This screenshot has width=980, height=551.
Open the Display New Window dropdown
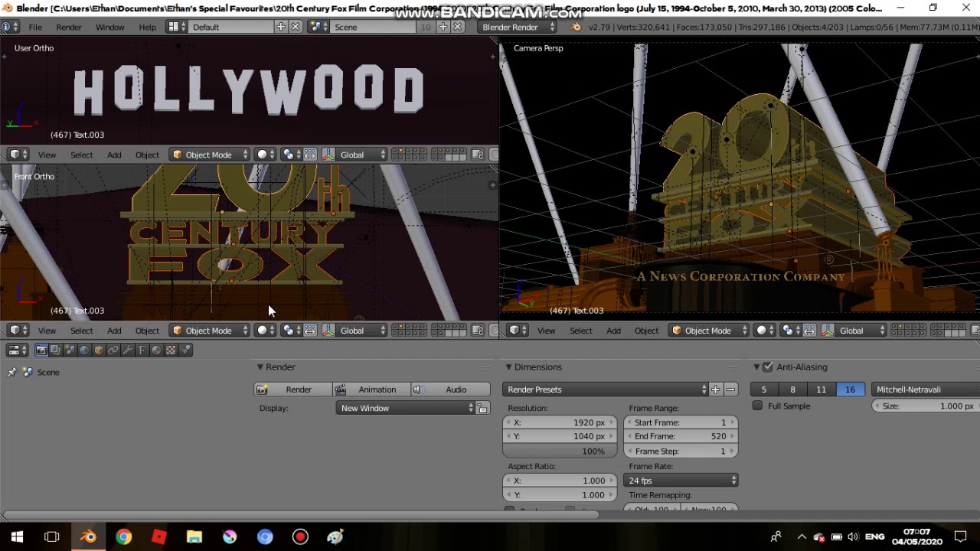pos(406,409)
